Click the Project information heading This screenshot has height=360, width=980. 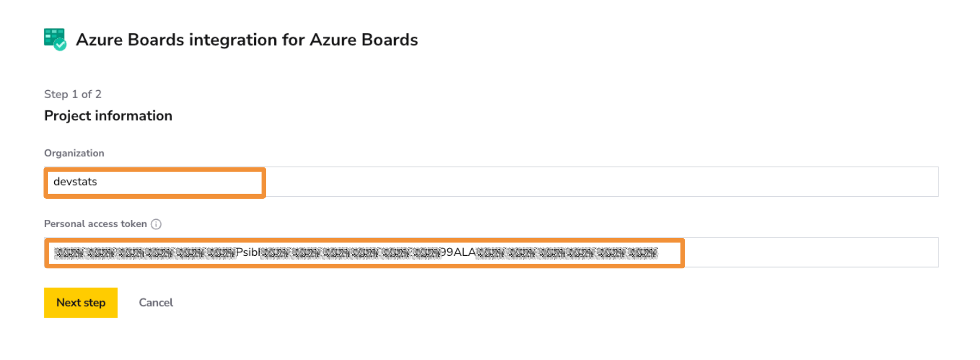click(x=108, y=115)
